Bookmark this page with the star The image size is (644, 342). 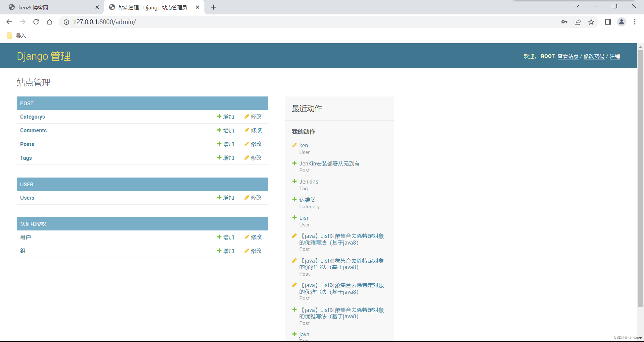(591, 22)
